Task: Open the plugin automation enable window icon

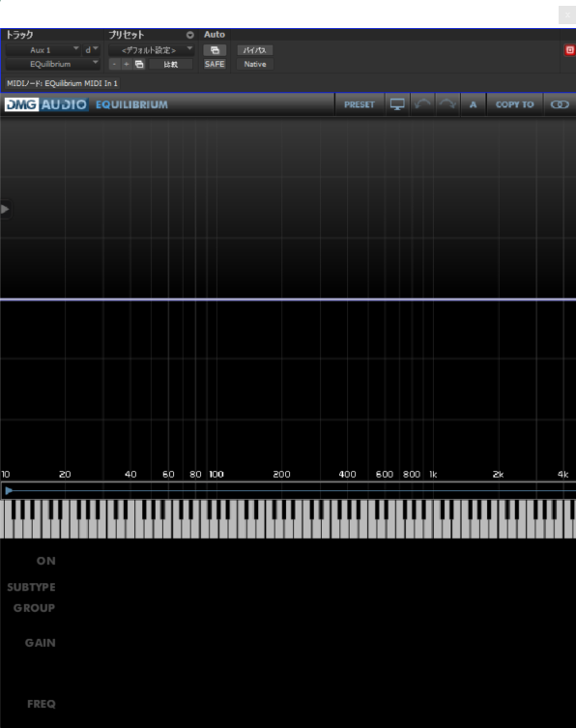Action: (x=215, y=50)
